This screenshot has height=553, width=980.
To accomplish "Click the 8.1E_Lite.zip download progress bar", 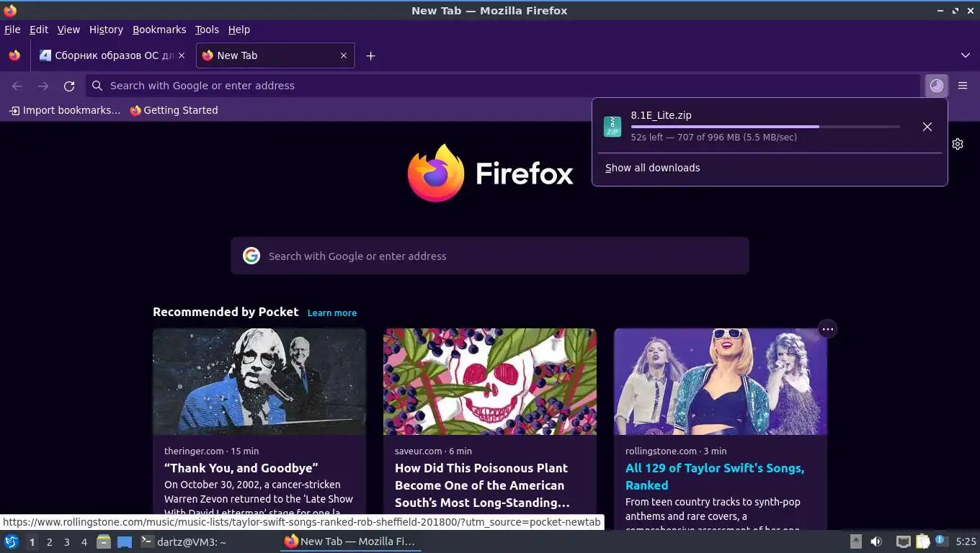I will coord(765,127).
